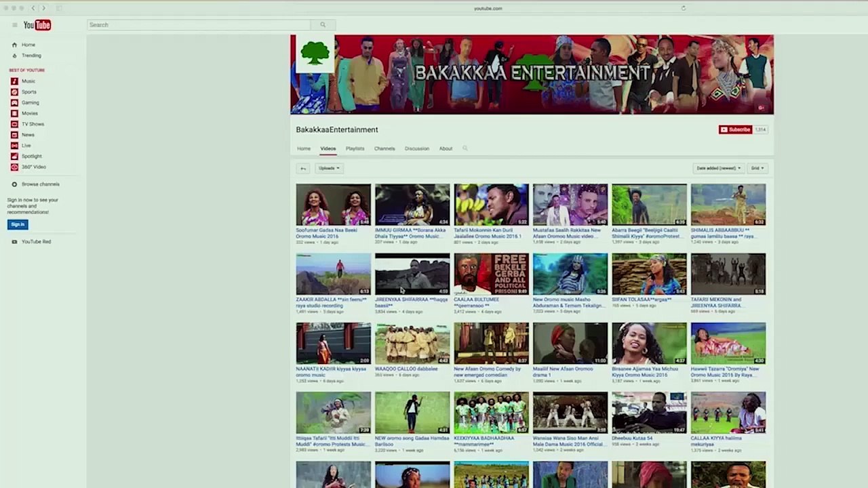
Task: Open the CAALAA BULTUMEE video title link
Action: pyautogui.click(x=477, y=302)
